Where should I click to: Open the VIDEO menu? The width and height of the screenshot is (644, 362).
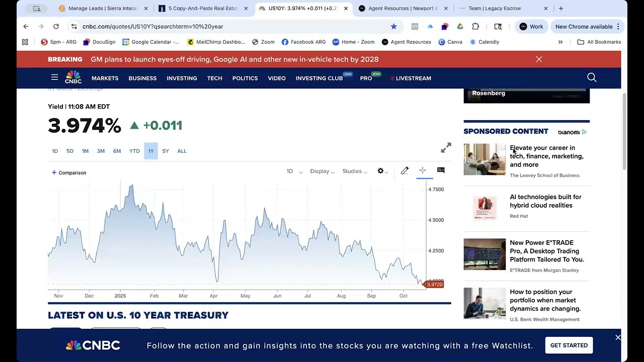coord(277,78)
